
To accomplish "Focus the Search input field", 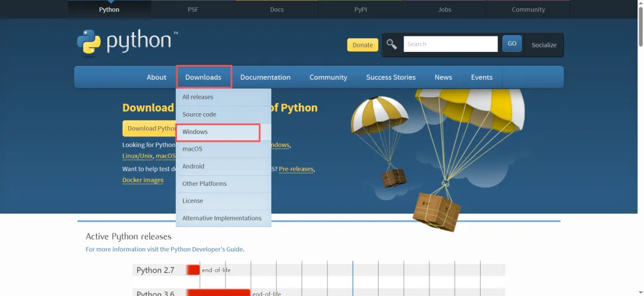I will pos(451,44).
